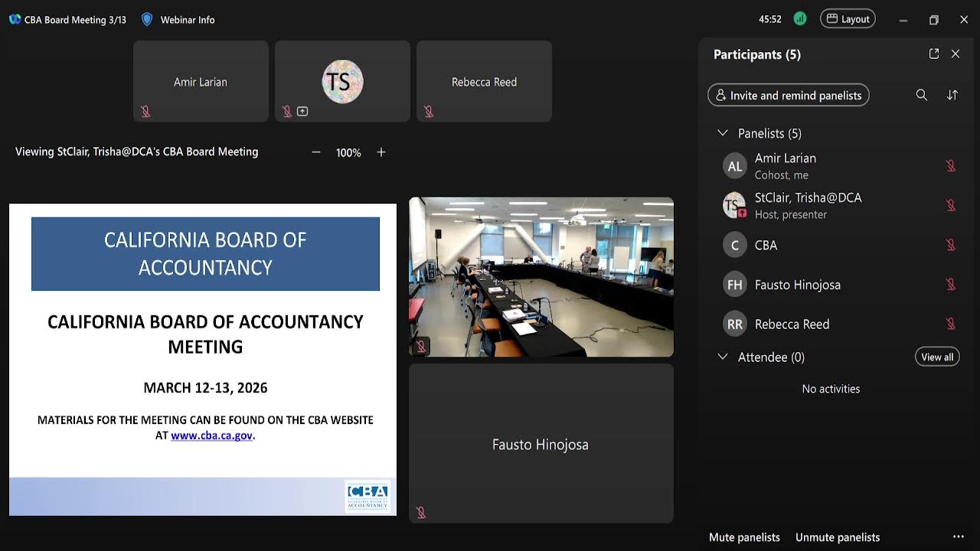Image resolution: width=980 pixels, height=551 pixels.
Task: Click Unmute panelists
Action: tap(838, 537)
